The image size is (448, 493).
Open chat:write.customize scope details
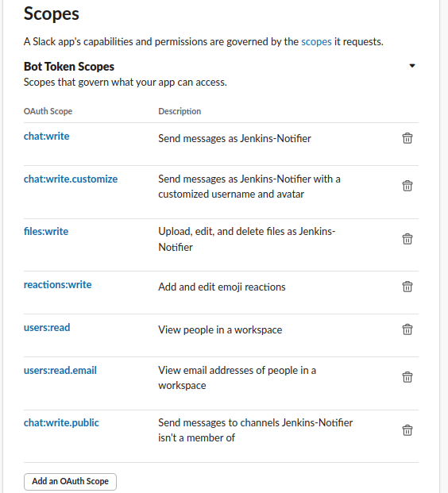click(71, 179)
